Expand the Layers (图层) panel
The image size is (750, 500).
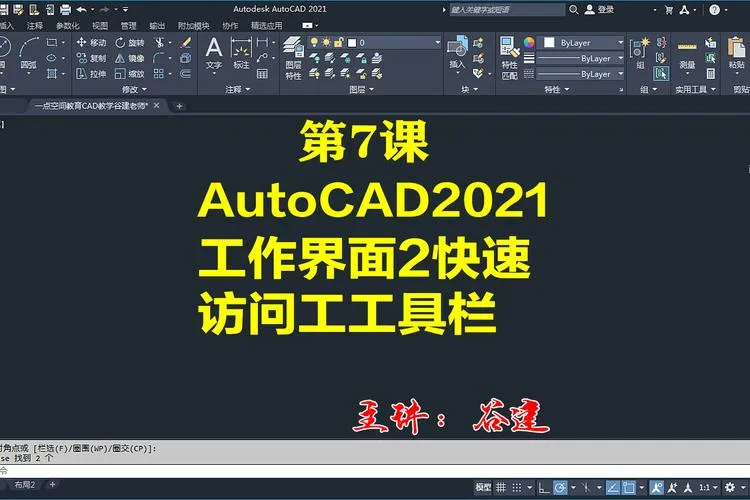point(361,89)
